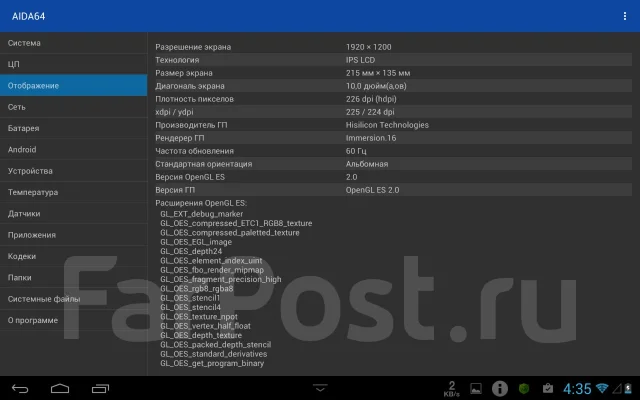Tap the charging battery icon
This screenshot has width=640, height=400.
[628, 389]
